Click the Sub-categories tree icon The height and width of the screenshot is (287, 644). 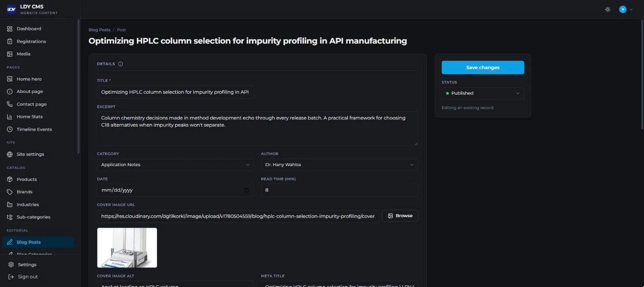pos(10,217)
